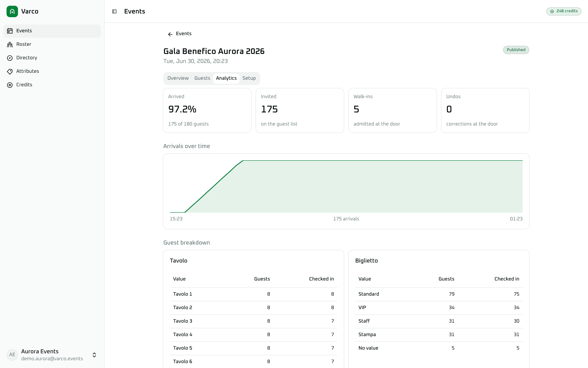Open Directory in the sidebar
The width and height of the screenshot is (588, 368).
tap(52, 58)
